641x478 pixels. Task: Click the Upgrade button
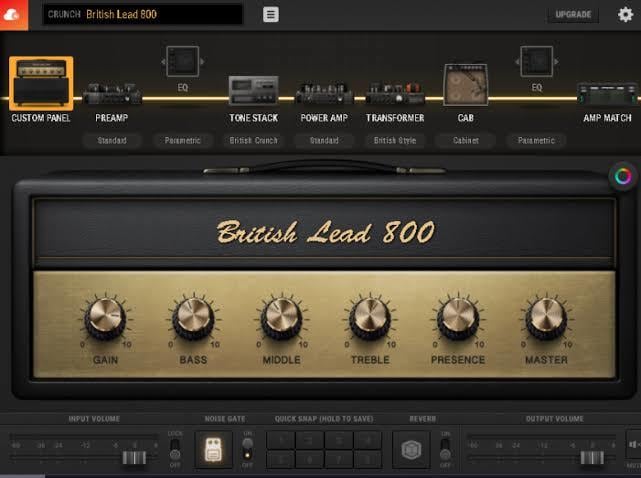[573, 15]
